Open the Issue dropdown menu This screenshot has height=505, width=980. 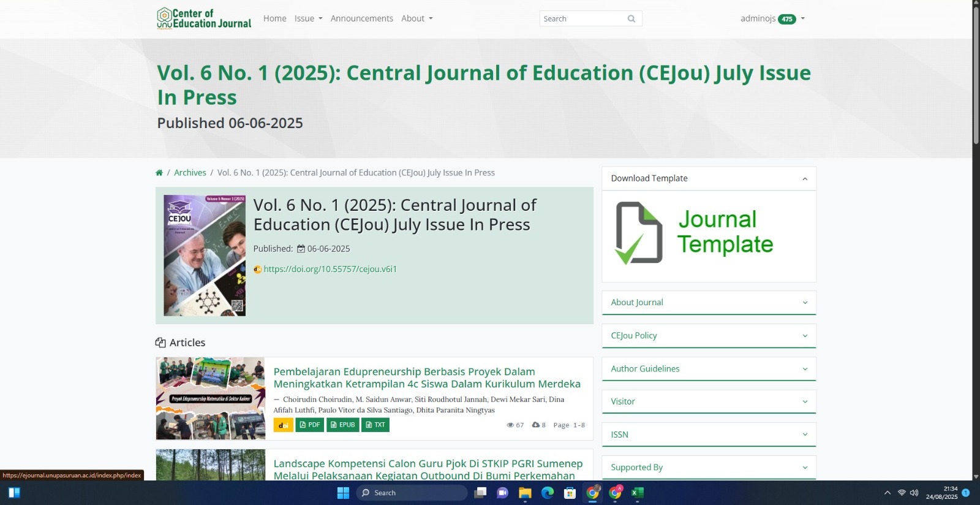[308, 18]
